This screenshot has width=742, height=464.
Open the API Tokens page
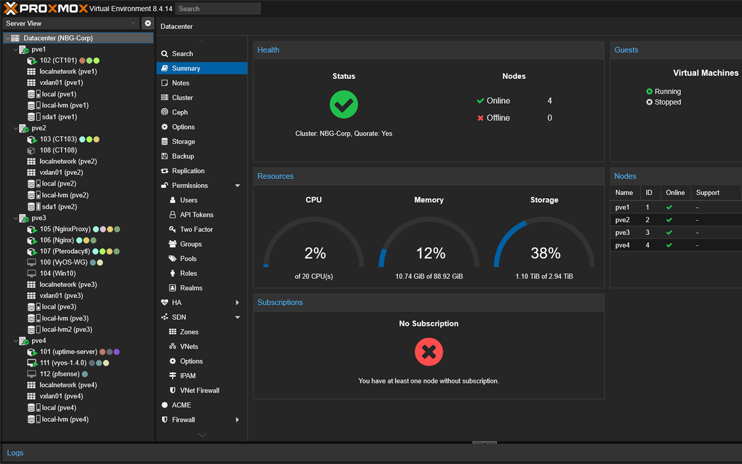197,215
